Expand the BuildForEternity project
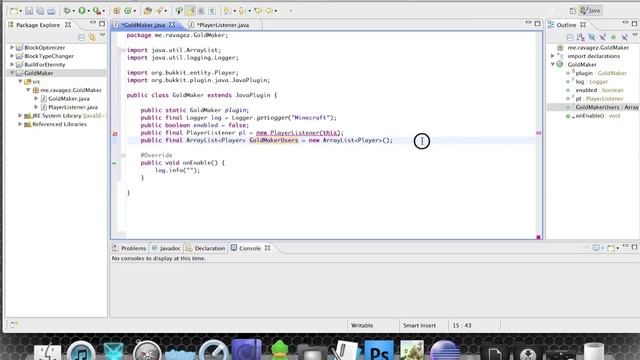 pos(12,64)
